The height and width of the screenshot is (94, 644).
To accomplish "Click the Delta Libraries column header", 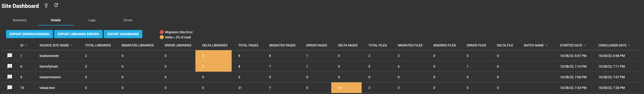I will pos(215,46).
